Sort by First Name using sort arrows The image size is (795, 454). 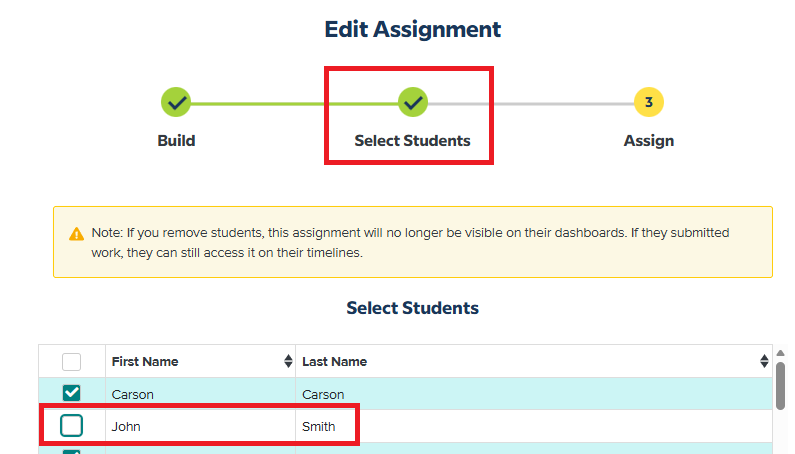(x=288, y=362)
